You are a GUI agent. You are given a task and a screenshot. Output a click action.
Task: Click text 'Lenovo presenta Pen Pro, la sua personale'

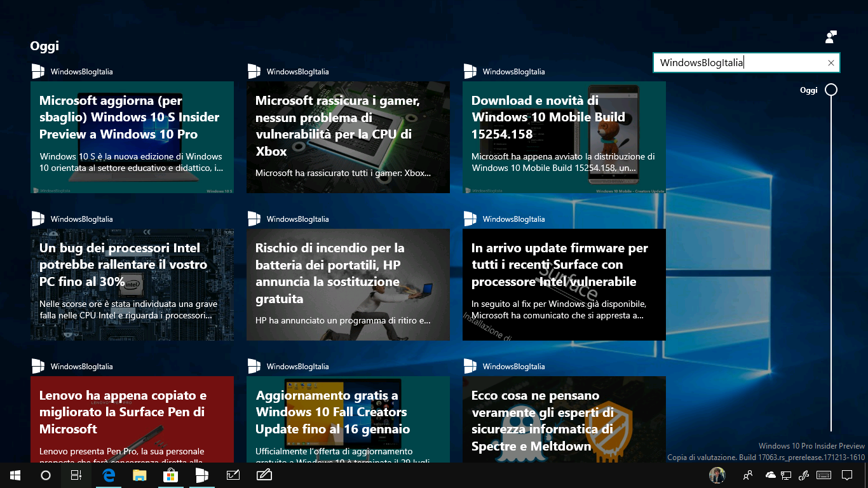[x=122, y=451]
